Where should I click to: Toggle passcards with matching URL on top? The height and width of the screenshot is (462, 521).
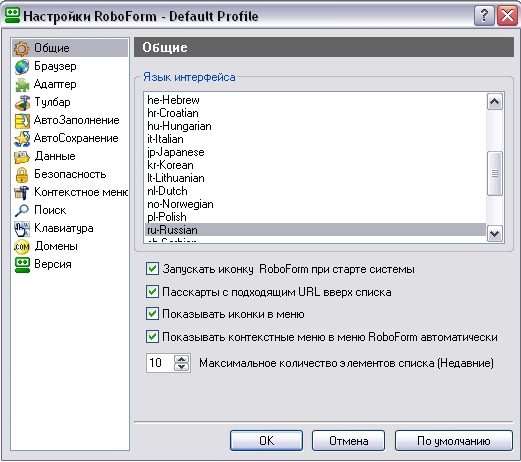click(152, 292)
